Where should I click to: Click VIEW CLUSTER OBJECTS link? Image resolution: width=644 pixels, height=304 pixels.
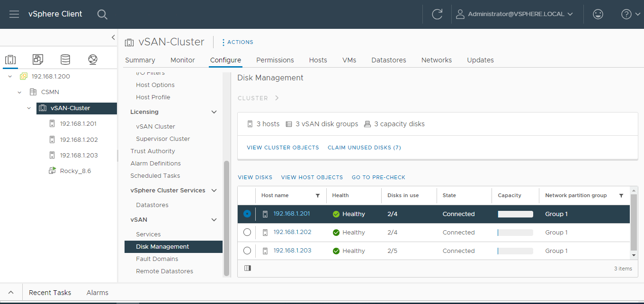pos(283,148)
